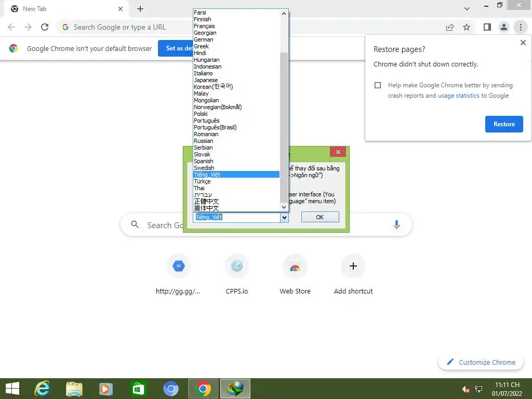
Task: Launch Internet Explorer from taskbar
Action: 42,389
